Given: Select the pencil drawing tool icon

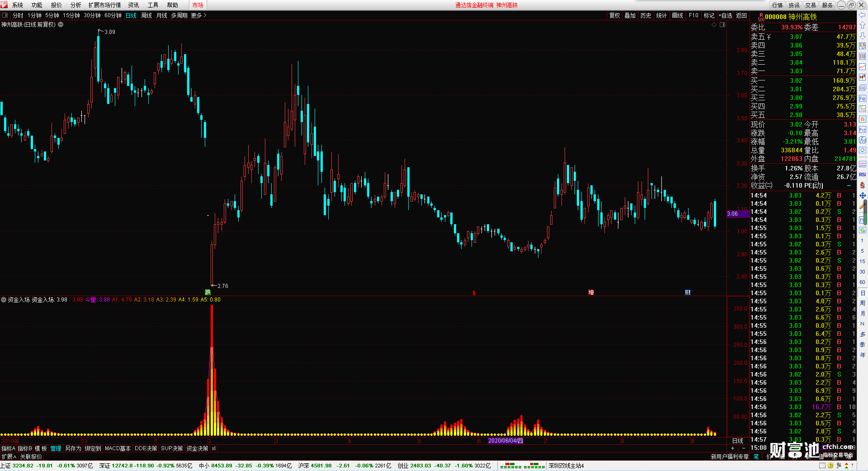Looking at the screenshot, I should tap(863, 206).
